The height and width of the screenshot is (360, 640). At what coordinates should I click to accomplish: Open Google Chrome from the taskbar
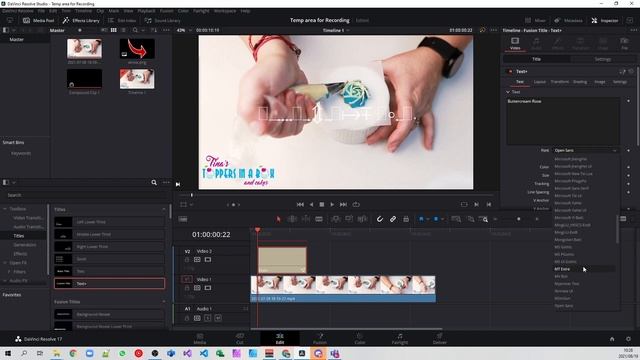(x=73, y=353)
